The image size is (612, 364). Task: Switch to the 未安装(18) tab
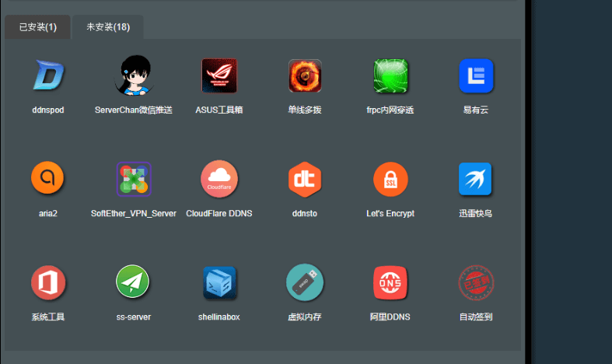108,27
